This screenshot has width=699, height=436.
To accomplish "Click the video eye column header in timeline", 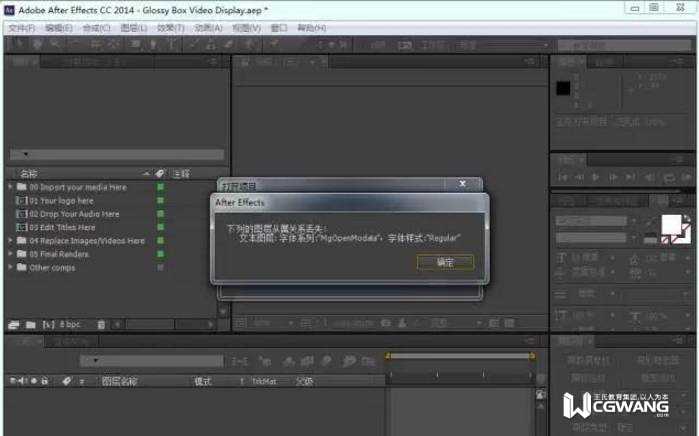I will 13,381.
